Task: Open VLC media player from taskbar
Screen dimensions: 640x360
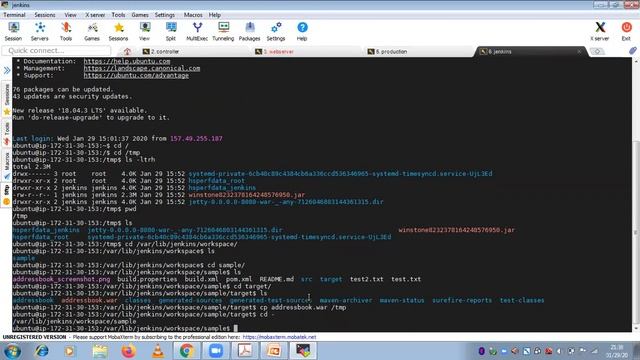Action: click(x=158, y=351)
